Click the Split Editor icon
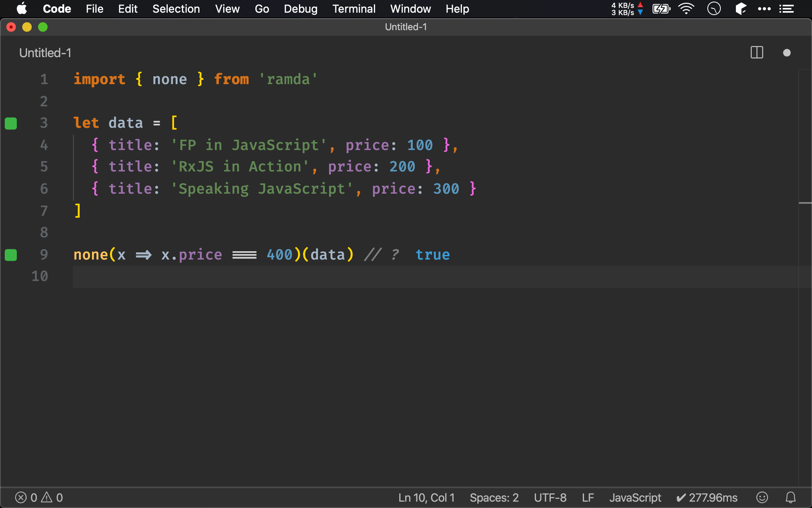The width and height of the screenshot is (812, 508). click(757, 53)
